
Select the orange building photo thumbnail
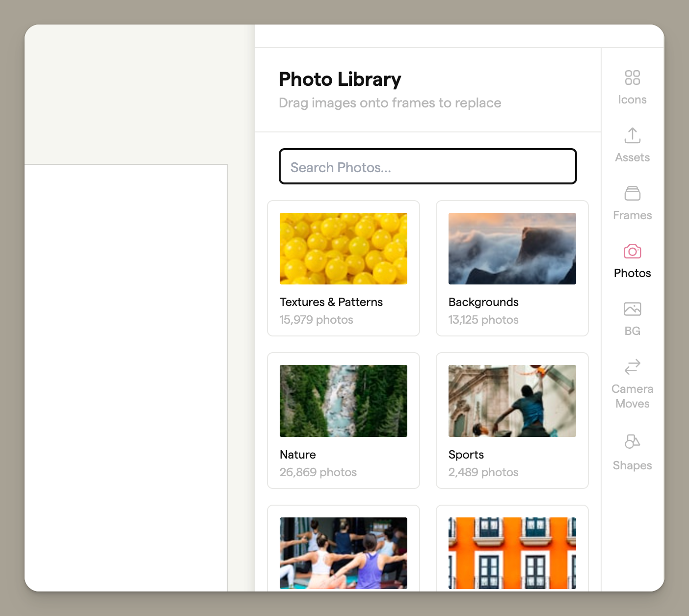point(512,553)
